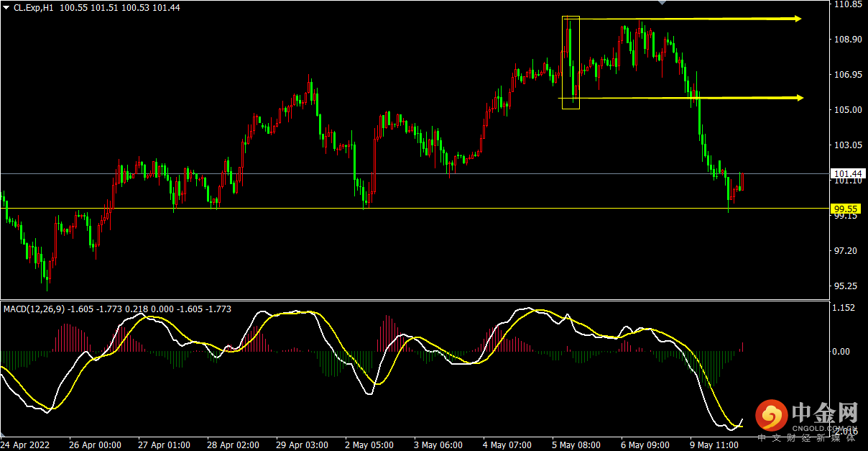Click the yellow 99.55 price level label
This screenshot has height=451, width=868.
[x=846, y=209]
